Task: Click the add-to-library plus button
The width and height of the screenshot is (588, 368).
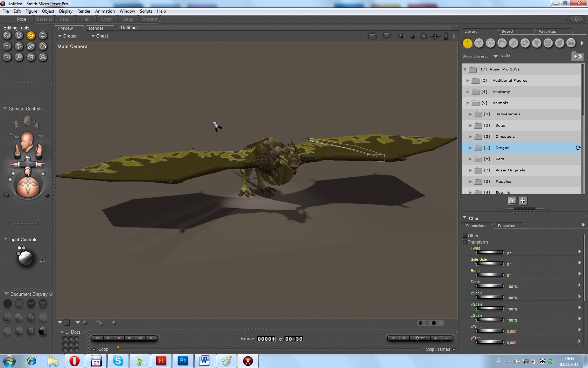Action: [523, 201]
